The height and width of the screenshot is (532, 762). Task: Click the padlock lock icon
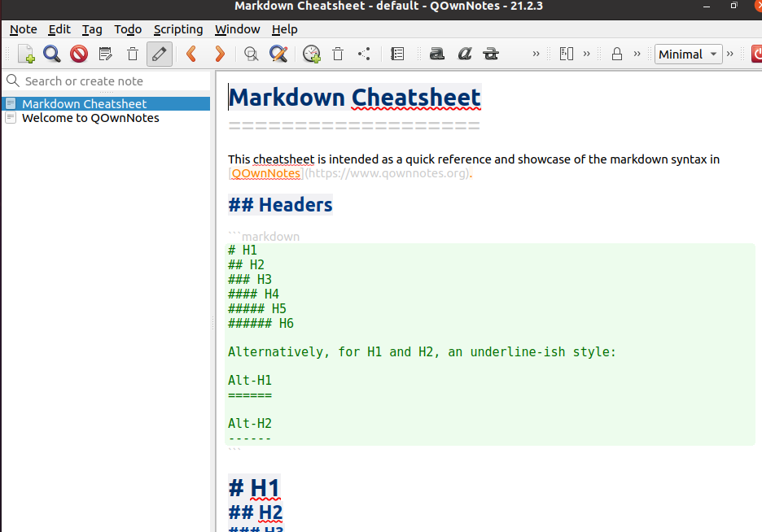tap(617, 54)
